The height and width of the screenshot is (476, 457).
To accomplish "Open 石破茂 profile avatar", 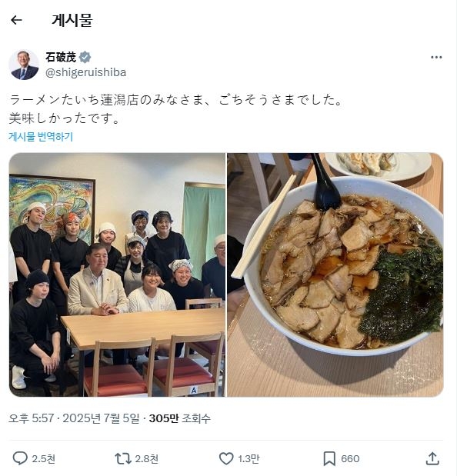I will pos(24,65).
